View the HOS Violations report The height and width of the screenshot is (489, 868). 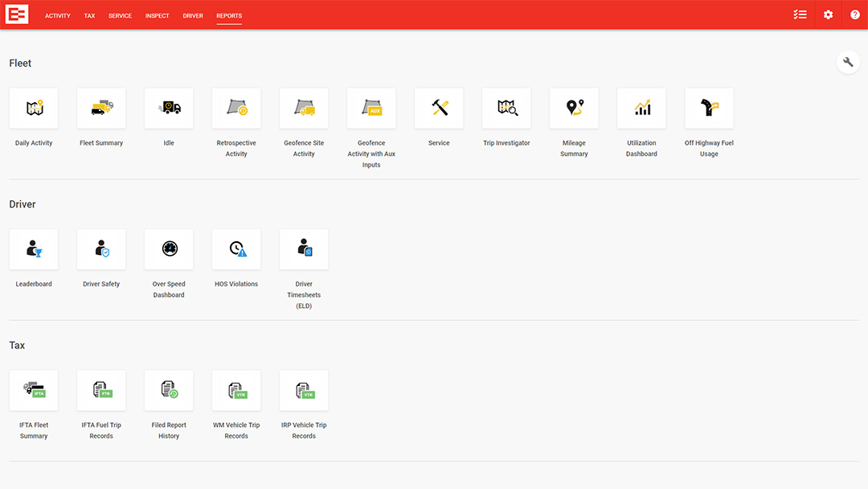tap(236, 249)
